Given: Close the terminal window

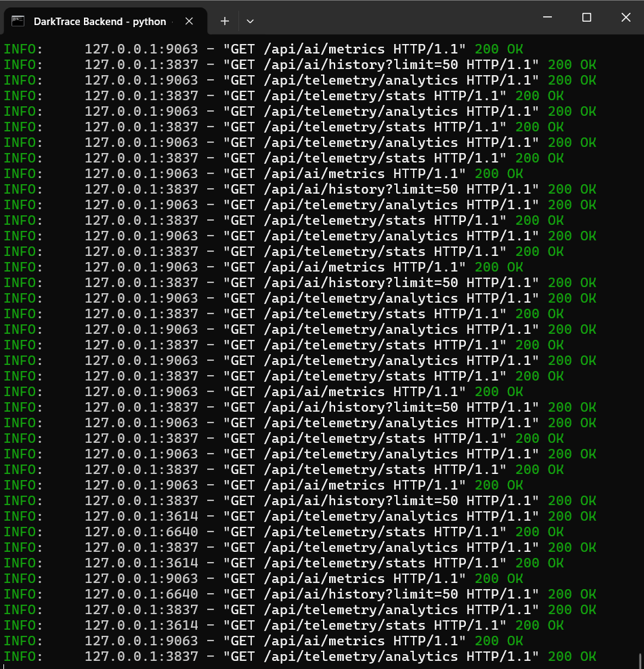Looking at the screenshot, I should (626, 18).
